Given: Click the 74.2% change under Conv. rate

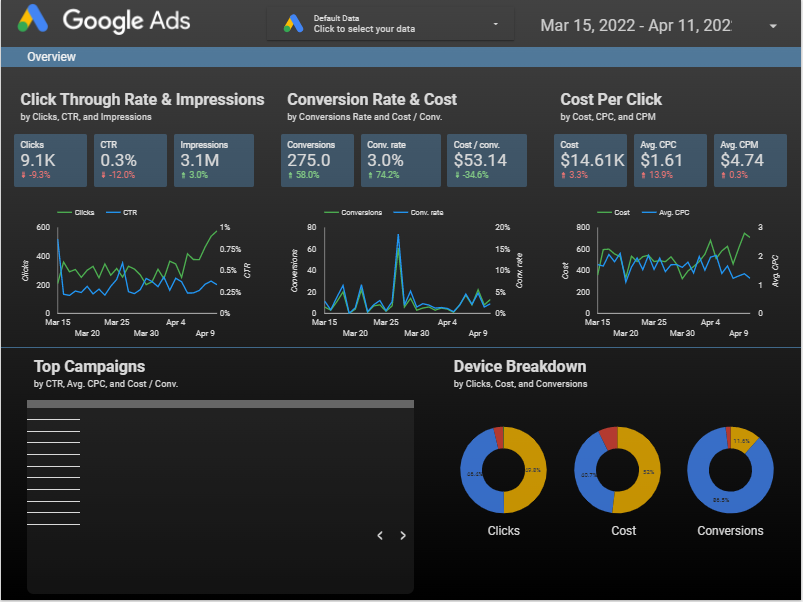Looking at the screenshot, I should 383,175.
